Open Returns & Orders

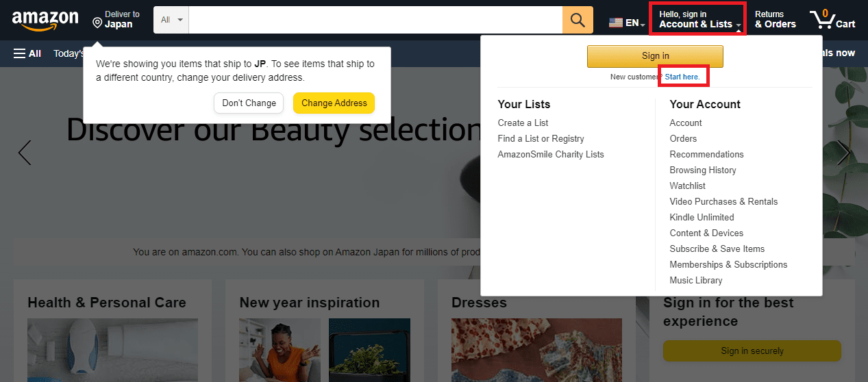click(x=776, y=19)
